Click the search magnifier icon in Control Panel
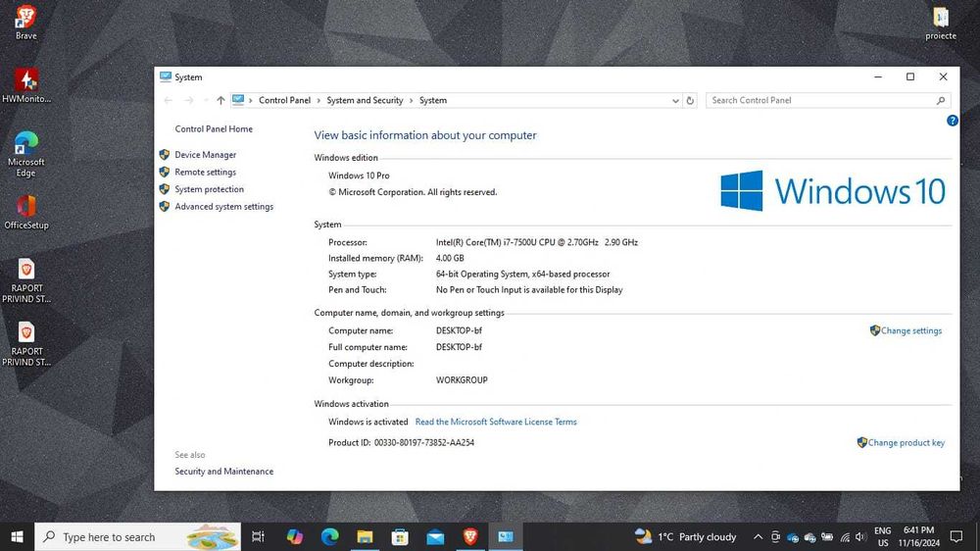This screenshot has height=551, width=980. click(941, 100)
